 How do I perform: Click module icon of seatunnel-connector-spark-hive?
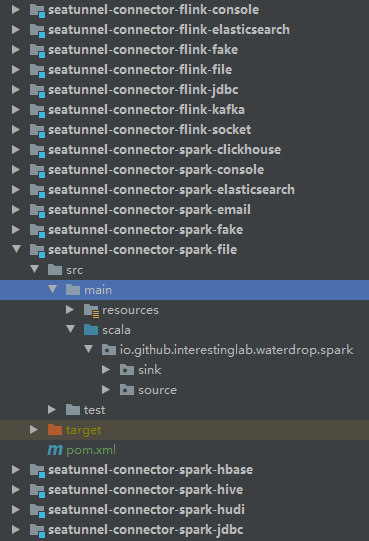tap(37, 490)
